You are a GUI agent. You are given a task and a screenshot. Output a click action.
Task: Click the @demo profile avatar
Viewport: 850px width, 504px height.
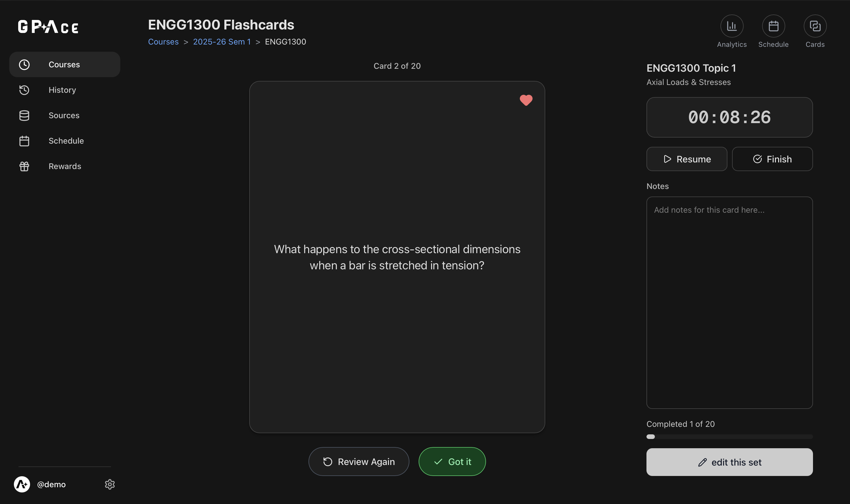pyautogui.click(x=22, y=484)
